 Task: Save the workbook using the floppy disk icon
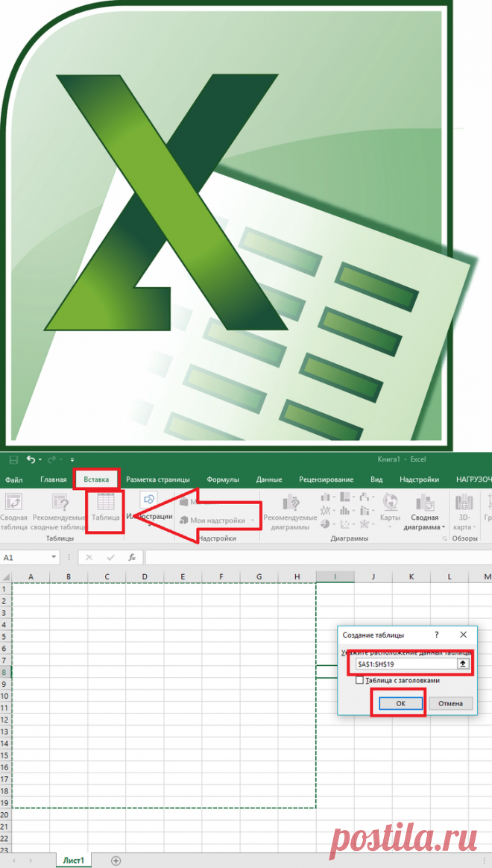click(x=13, y=459)
